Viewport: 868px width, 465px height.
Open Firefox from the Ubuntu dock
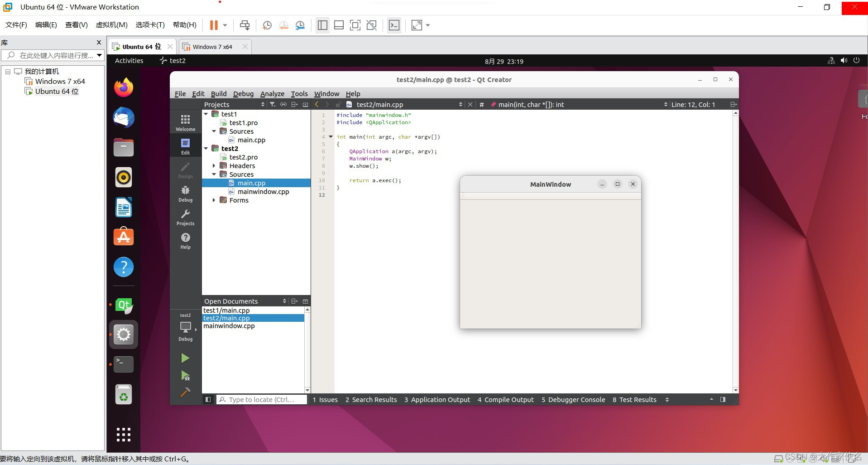coord(124,87)
